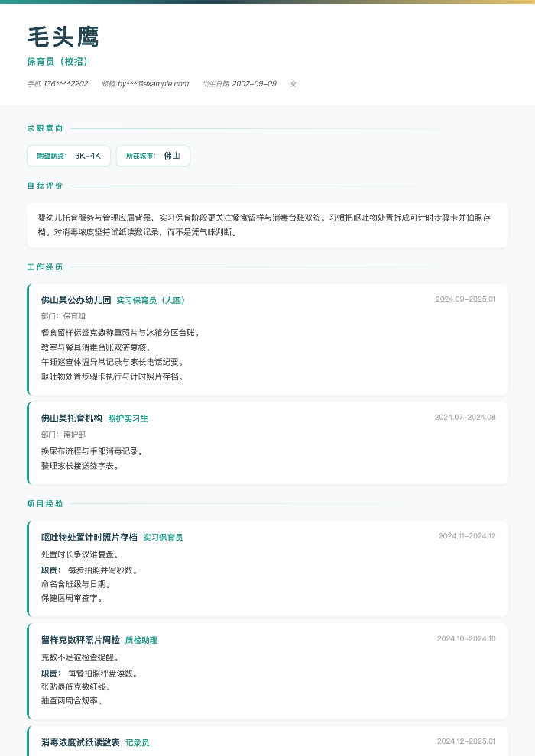535x756 pixels.
Task: Click the date range 2024.11–2024.12
Action: [x=467, y=535]
